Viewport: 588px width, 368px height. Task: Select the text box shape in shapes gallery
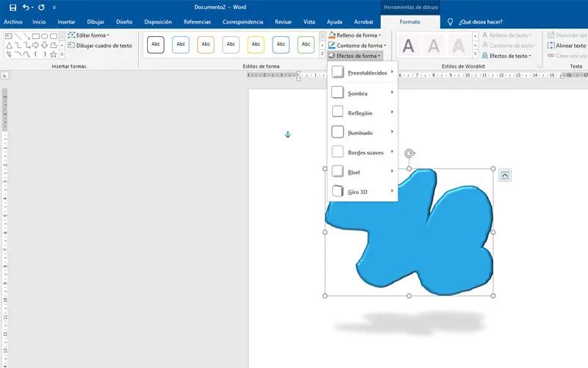(9, 36)
